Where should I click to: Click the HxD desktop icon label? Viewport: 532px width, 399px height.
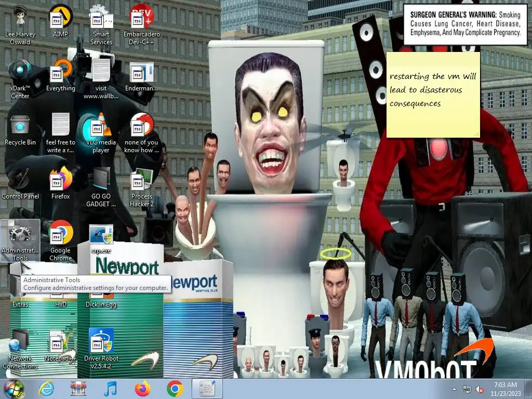[x=60, y=304]
